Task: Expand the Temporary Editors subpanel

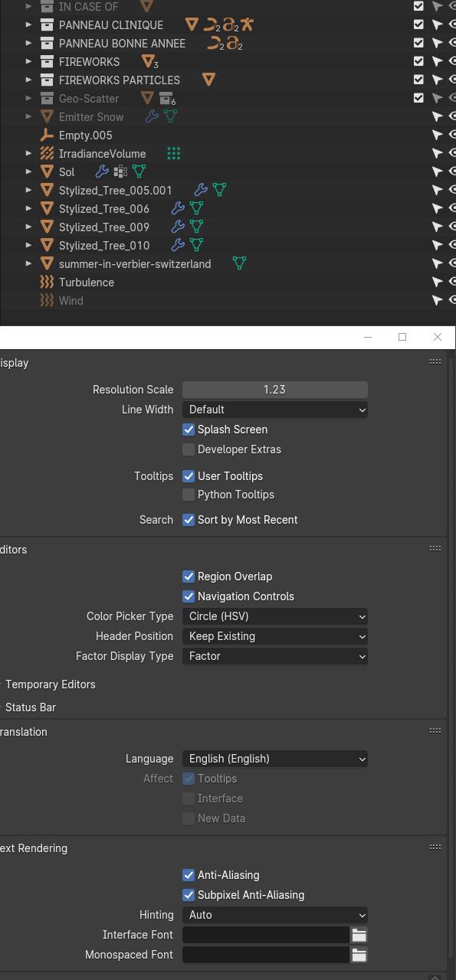Action: coord(50,684)
